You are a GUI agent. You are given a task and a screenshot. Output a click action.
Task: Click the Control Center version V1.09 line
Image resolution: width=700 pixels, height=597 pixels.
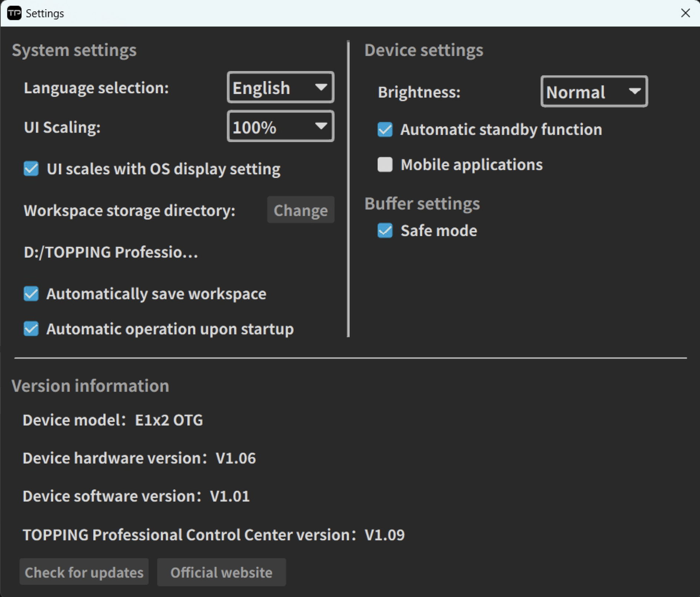[x=213, y=535]
